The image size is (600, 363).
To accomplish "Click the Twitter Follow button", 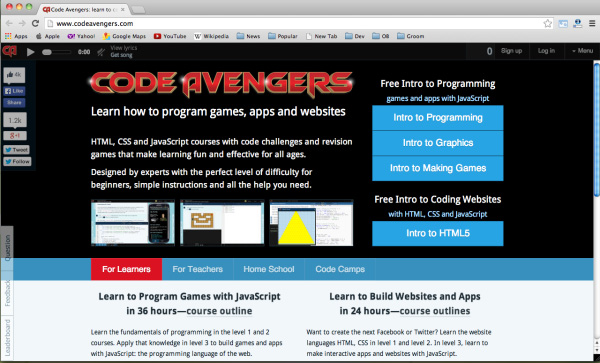I will pos(17,161).
